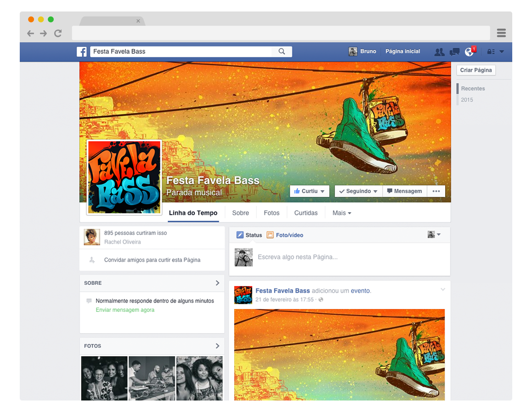Open the DJ photo in Fotos
Viewport: 532px width, 412px height.
(x=152, y=378)
